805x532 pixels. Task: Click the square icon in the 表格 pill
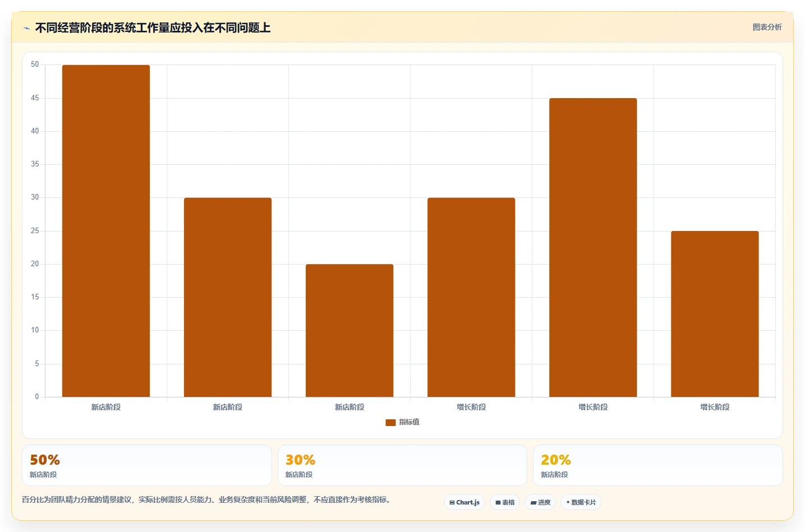coord(498,503)
